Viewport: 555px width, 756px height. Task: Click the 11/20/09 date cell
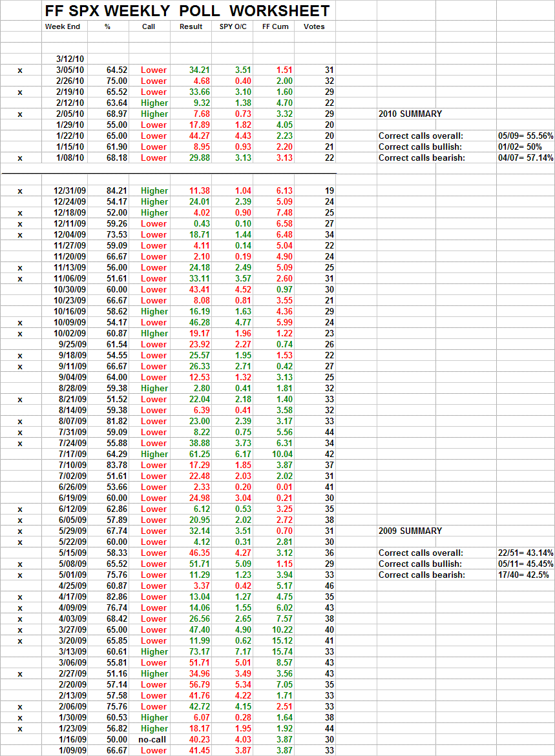(x=70, y=256)
